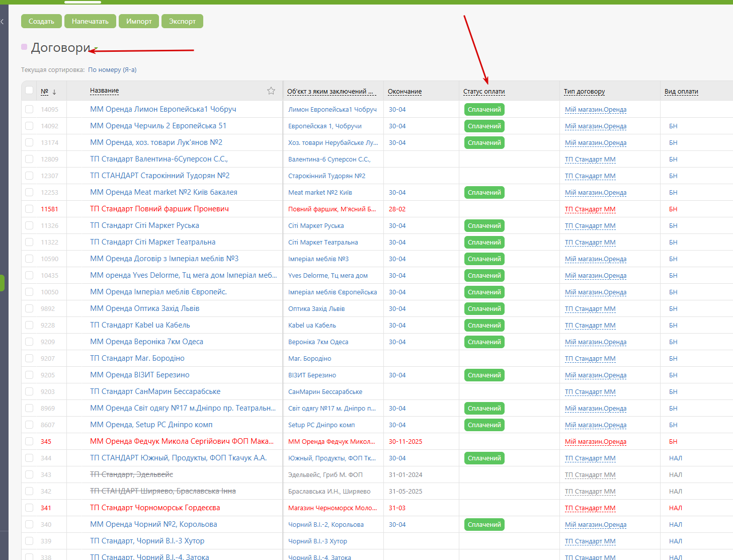The height and width of the screenshot is (560, 733).
Task: Open object link Вероніка 7км Одеса
Action: [318, 342]
